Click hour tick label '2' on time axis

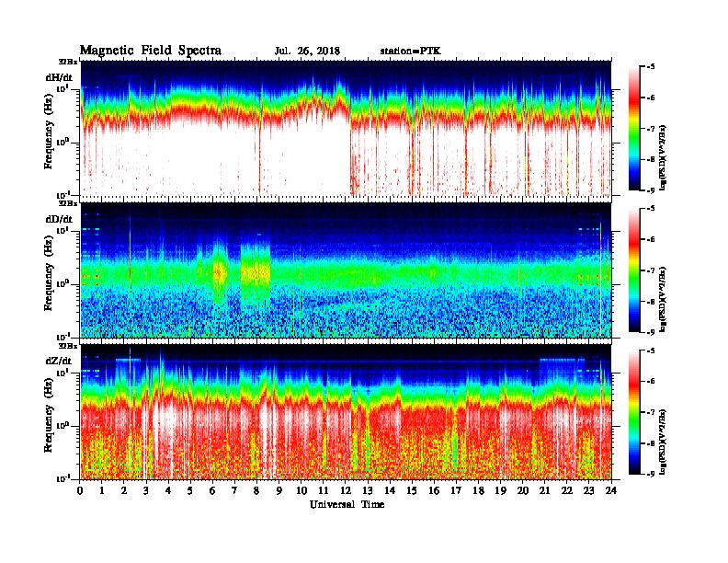[x=124, y=490]
